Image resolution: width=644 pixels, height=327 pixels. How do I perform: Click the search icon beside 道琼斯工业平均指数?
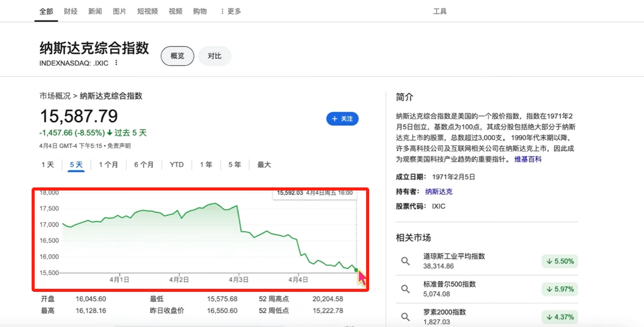tap(405, 261)
